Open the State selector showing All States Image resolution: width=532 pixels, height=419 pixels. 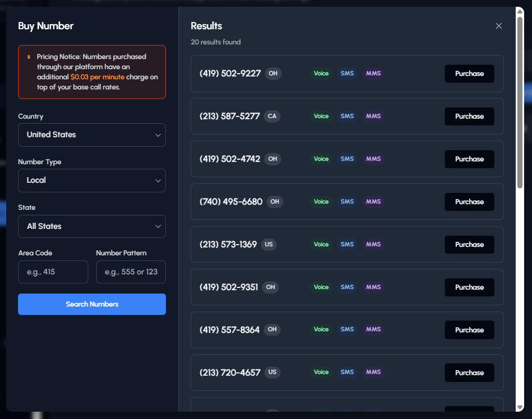[x=92, y=226]
